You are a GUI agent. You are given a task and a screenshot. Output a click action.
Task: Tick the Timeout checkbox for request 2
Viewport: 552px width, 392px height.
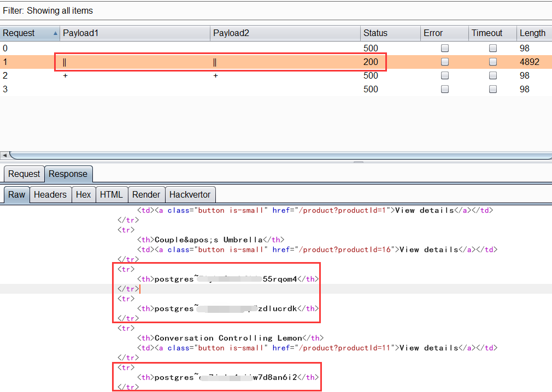(493, 75)
